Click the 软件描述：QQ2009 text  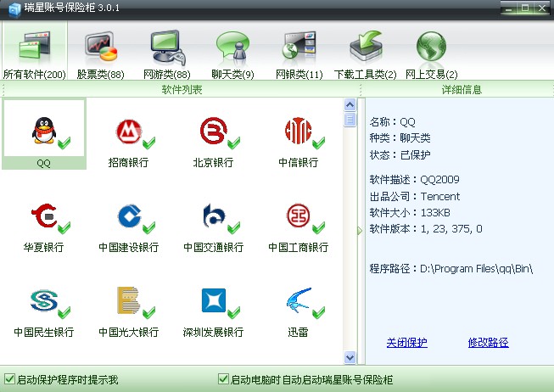pyautogui.click(x=415, y=180)
